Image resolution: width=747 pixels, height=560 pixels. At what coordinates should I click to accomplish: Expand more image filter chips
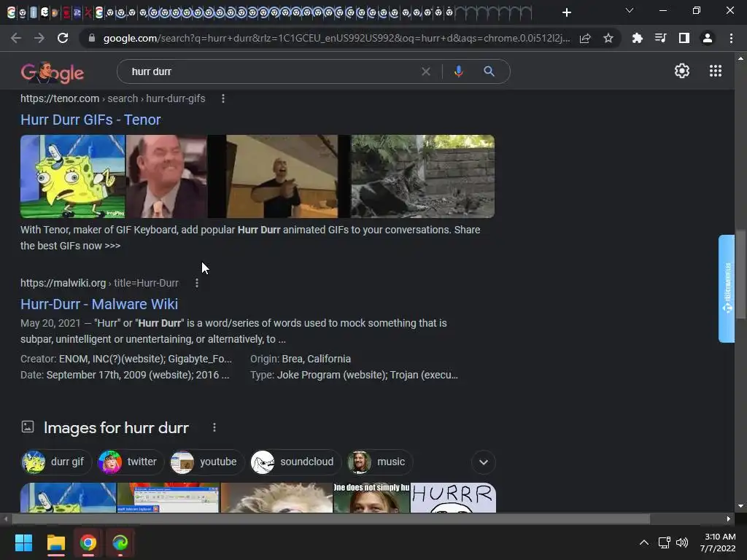[x=484, y=462]
